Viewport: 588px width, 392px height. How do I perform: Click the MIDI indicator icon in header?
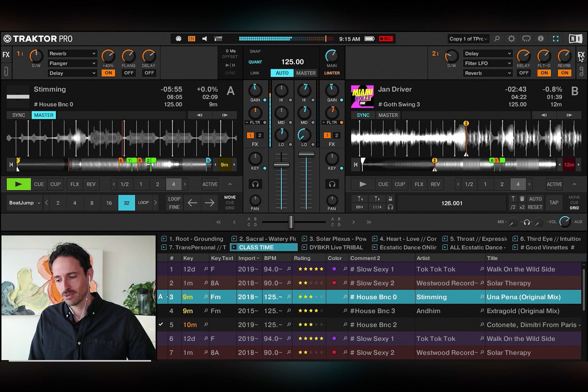pyautogui.click(x=178, y=39)
